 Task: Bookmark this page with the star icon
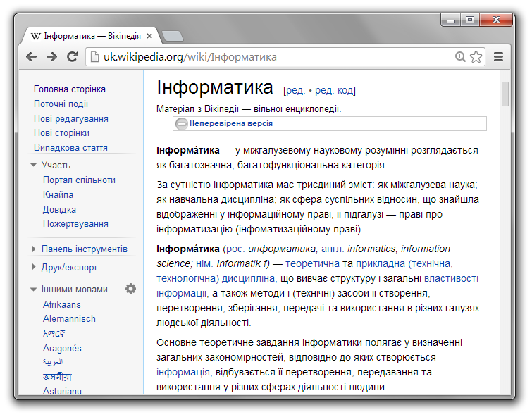point(476,56)
